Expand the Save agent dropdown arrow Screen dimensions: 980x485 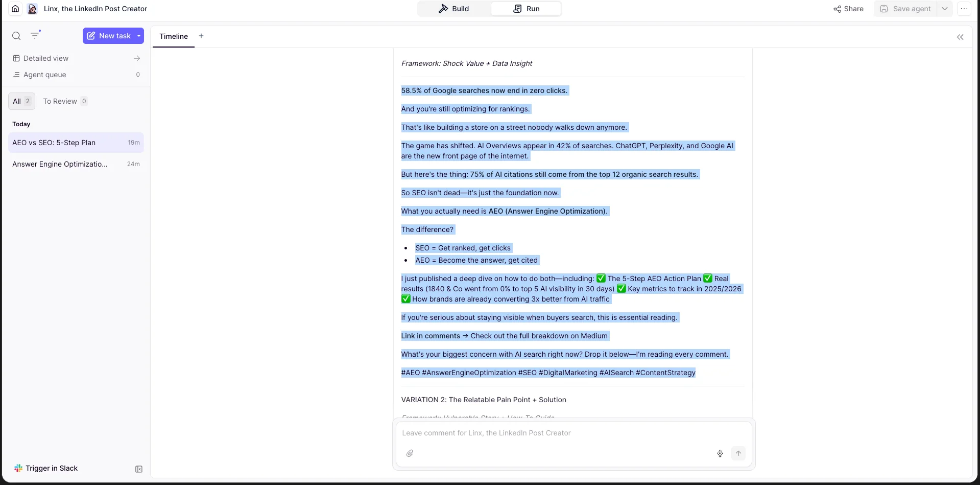coord(945,9)
